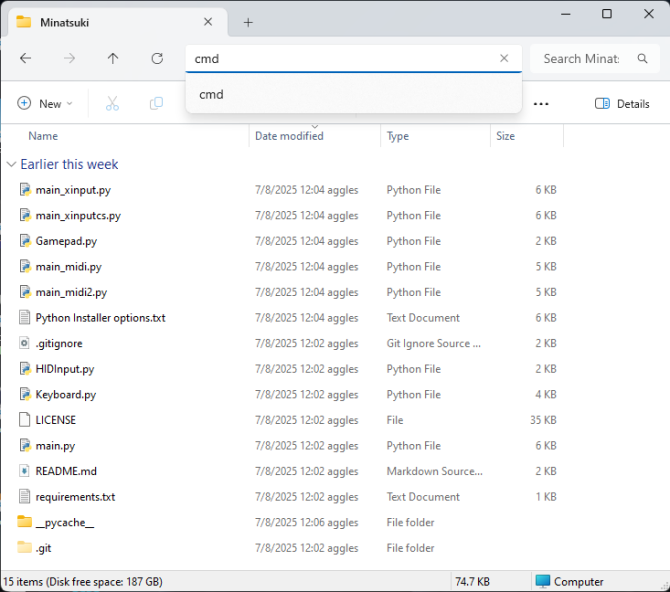Select main_xinput.py file icon
The height and width of the screenshot is (592, 670).
[x=25, y=190]
